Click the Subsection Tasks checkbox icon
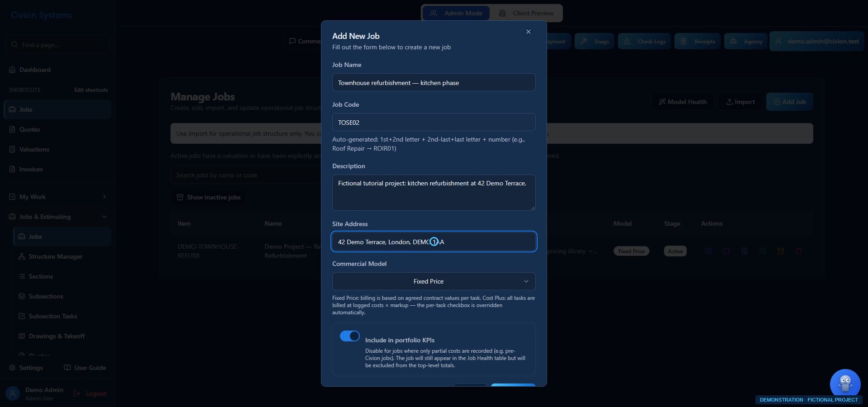 (22, 316)
